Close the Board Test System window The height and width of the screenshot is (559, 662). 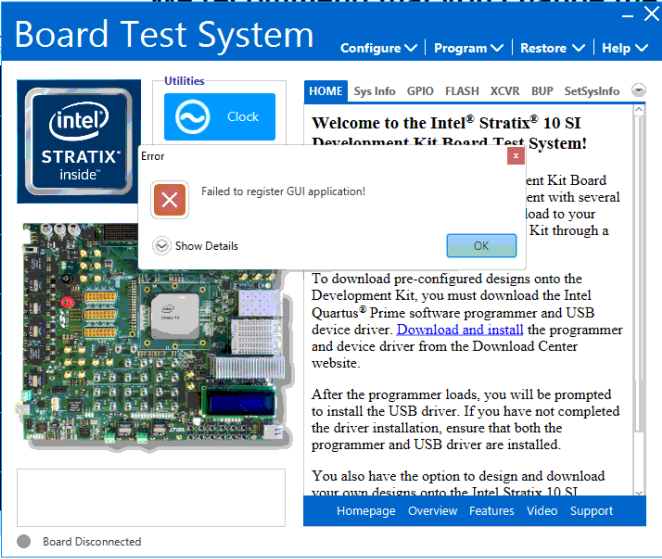click(x=651, y=14)
